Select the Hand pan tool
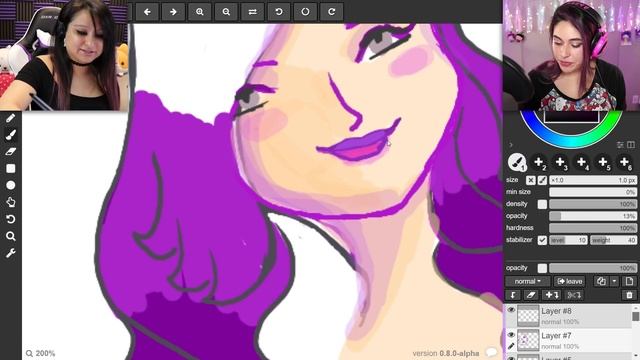Image resolution: width=640 pixels, height=360 pixels. 11,202
